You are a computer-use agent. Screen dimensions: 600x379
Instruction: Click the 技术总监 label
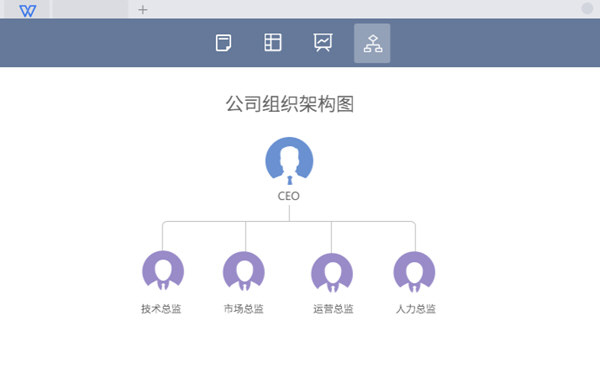pos(161,309)
